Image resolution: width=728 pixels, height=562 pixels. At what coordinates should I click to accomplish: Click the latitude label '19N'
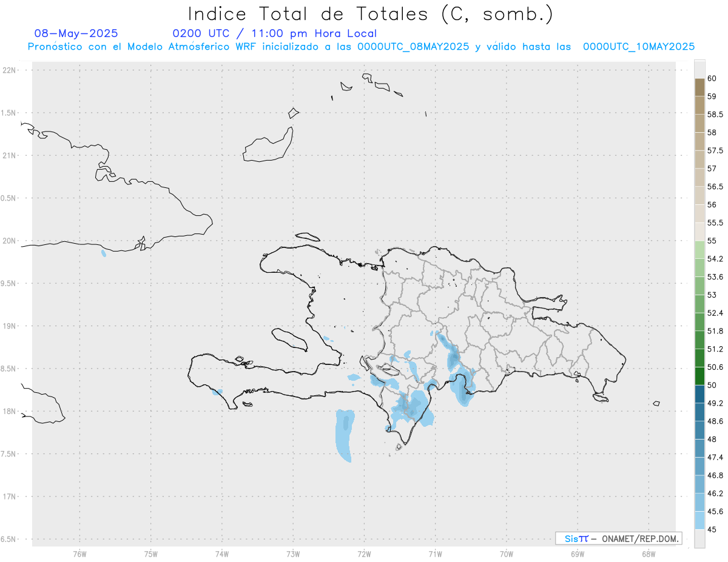pyautogui.click(x=9, y=326)
